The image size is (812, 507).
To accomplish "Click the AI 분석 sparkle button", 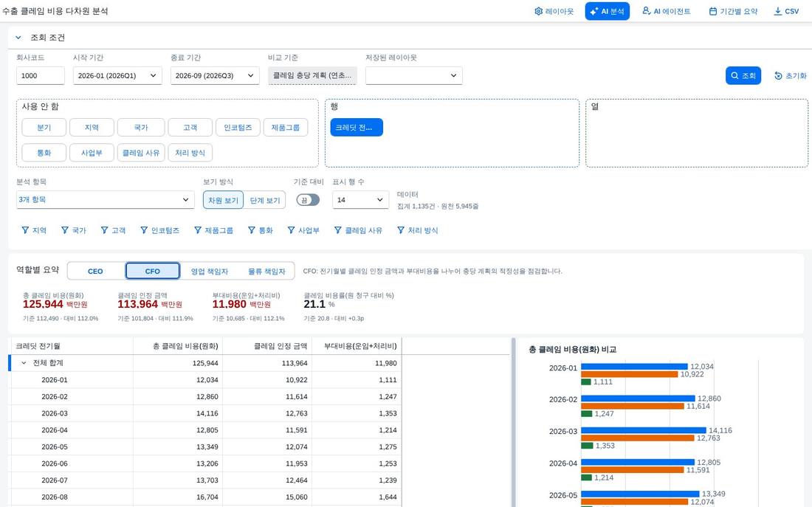I will pos(607,11).
